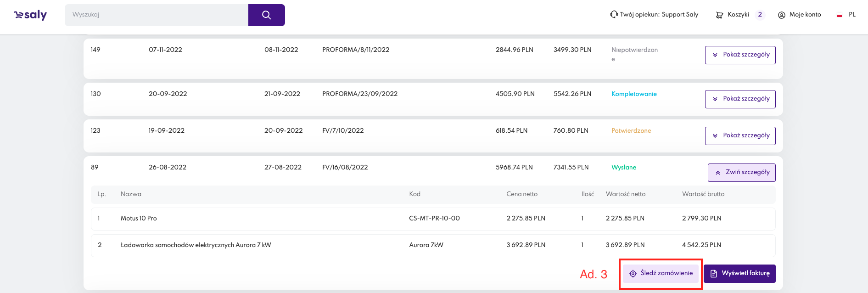Click the document icon in Wyświetl fakturę
Viewport: 868px width, 293px height.
(x=713, y=274)
